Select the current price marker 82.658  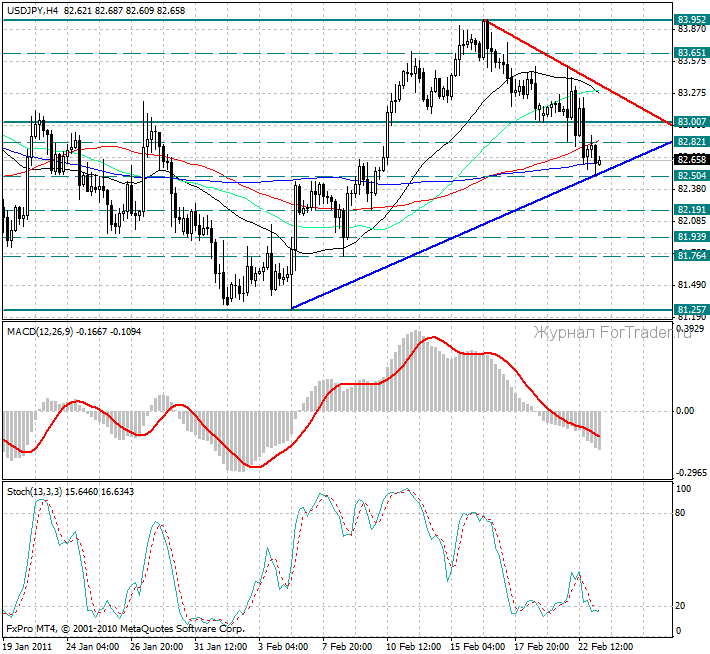point(691,159)
